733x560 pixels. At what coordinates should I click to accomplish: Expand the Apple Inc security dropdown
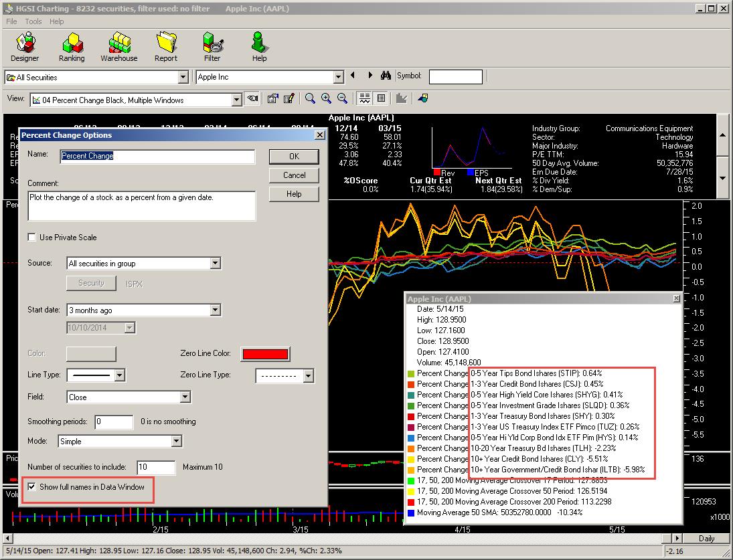coord(339,77)
